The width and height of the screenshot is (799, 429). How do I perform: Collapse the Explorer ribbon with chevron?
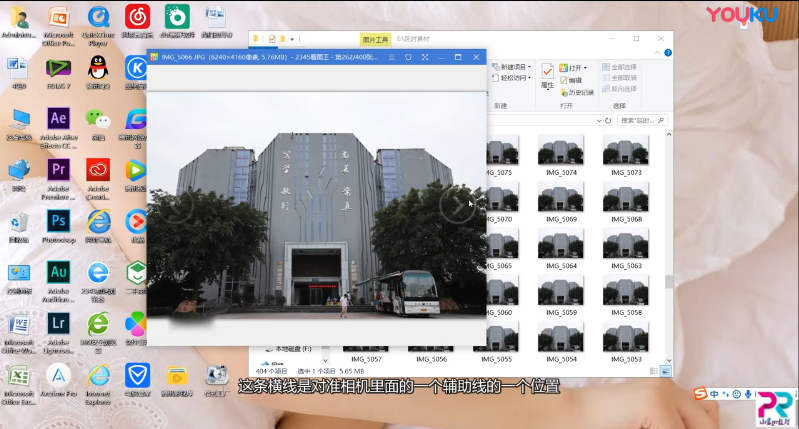pyautogui.click(x=657, y=52)
